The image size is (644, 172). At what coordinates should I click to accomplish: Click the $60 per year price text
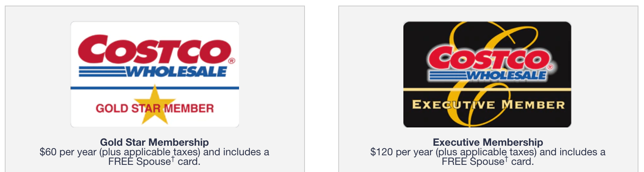(68, 152)
